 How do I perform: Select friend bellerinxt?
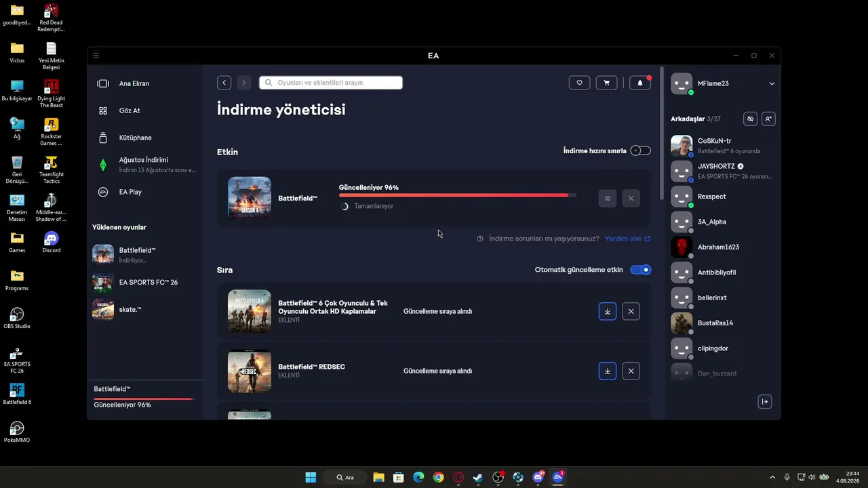[723, 298]
